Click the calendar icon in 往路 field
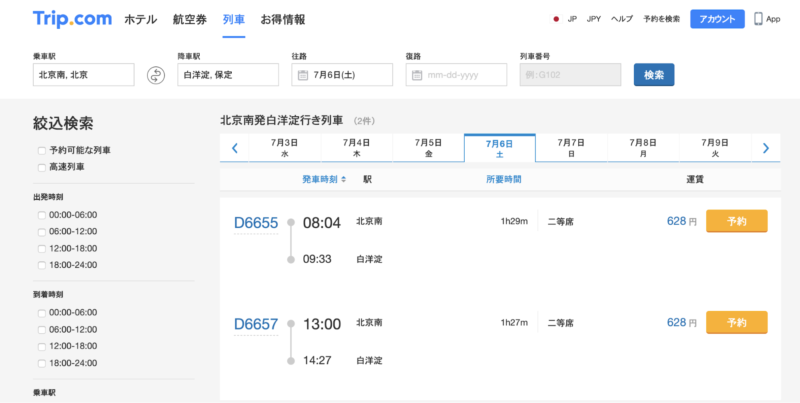 (x=302, y=75)
